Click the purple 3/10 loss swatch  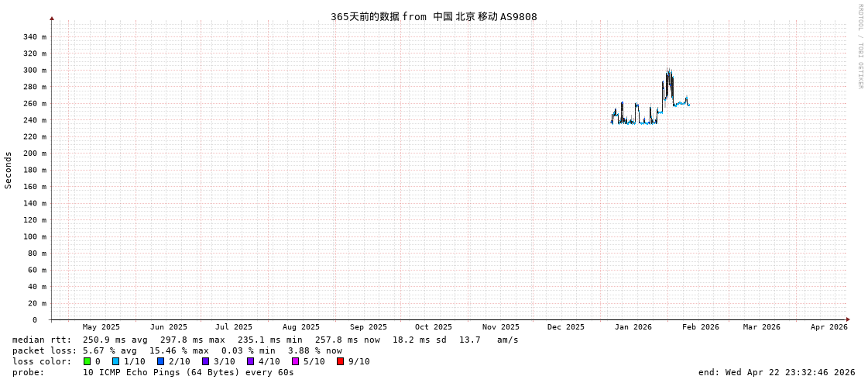pyautogui.click(x=205, y=361)
